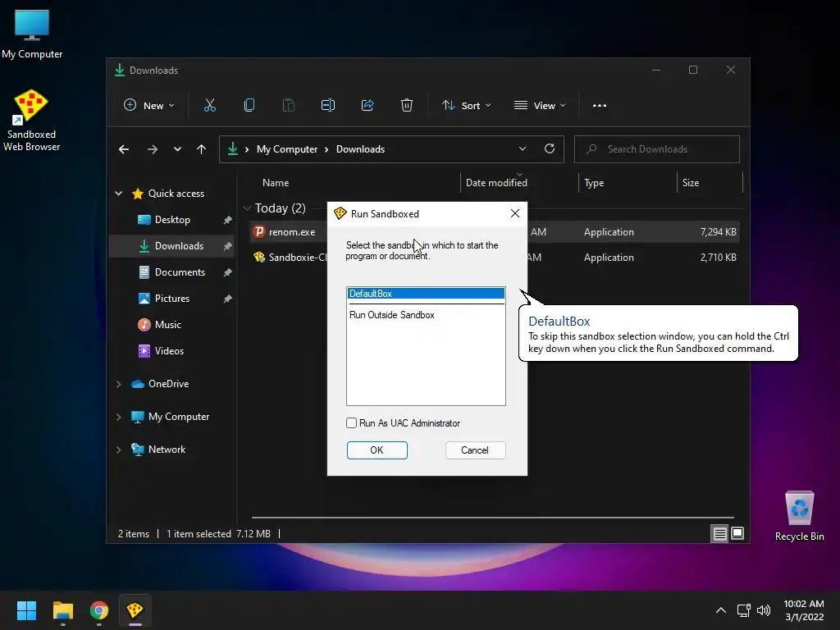Open the Sandboxed Web Browser desktop shortcut

(31, 121)
